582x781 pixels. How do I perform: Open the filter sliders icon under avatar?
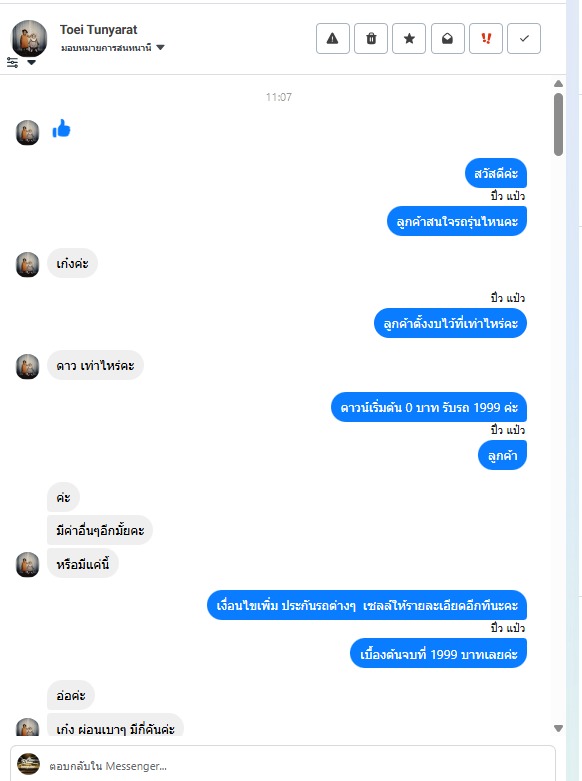[12, 63]
